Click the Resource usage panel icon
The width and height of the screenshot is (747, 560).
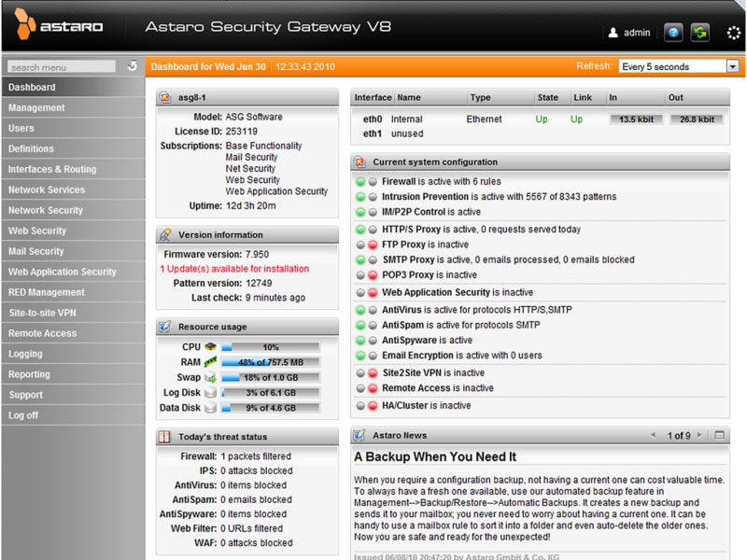[165, 327]
